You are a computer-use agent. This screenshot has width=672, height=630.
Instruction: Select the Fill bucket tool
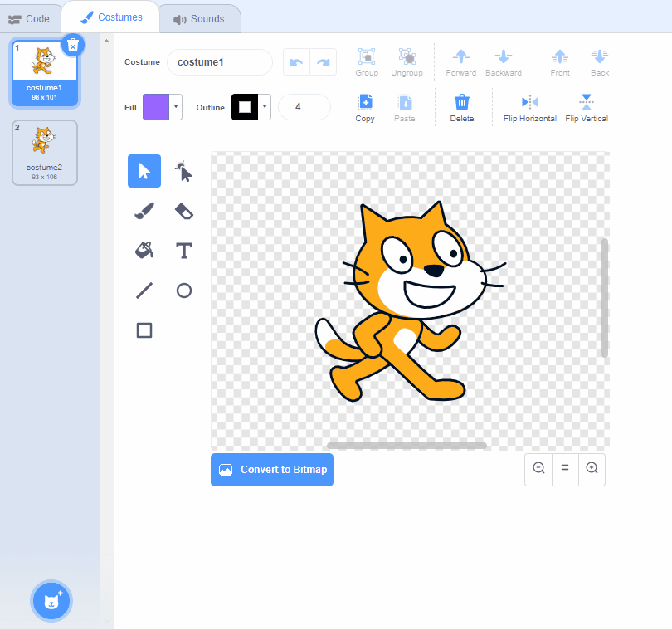[144, 251]
